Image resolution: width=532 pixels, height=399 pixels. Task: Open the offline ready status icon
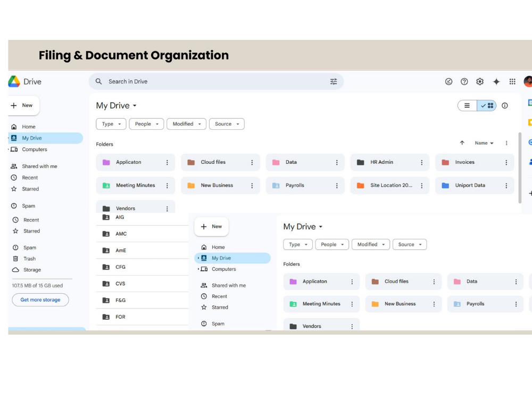tap(448, 81)
